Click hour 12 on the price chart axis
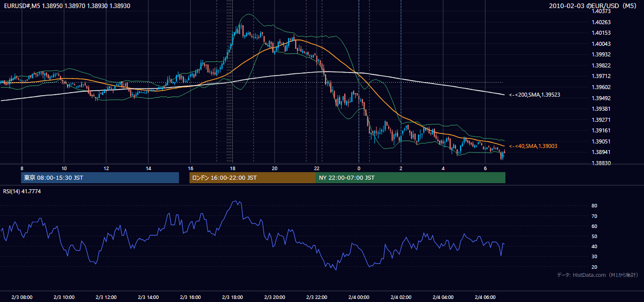Image resolution: width=644 pixels, height=302 pixels. 106,168
